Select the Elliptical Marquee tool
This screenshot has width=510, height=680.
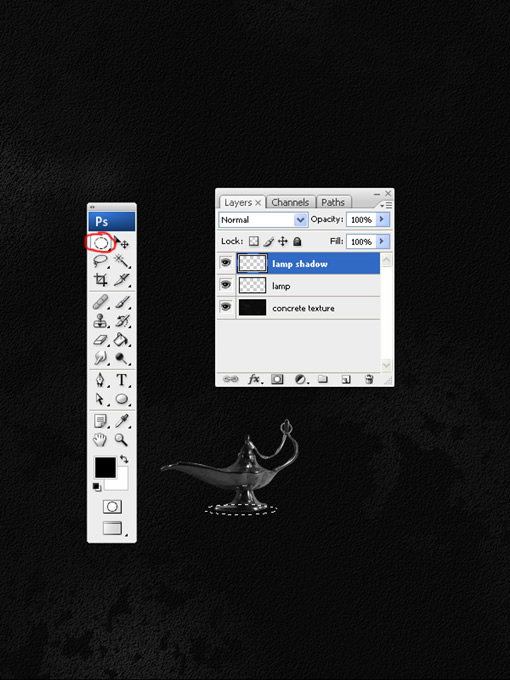pyautogui.click(x=101, y=242)
